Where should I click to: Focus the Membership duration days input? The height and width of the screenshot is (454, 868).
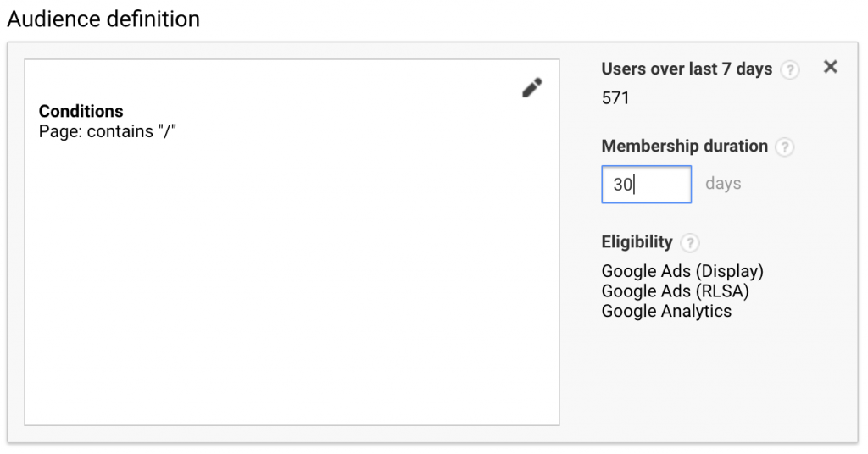[647, 184]
